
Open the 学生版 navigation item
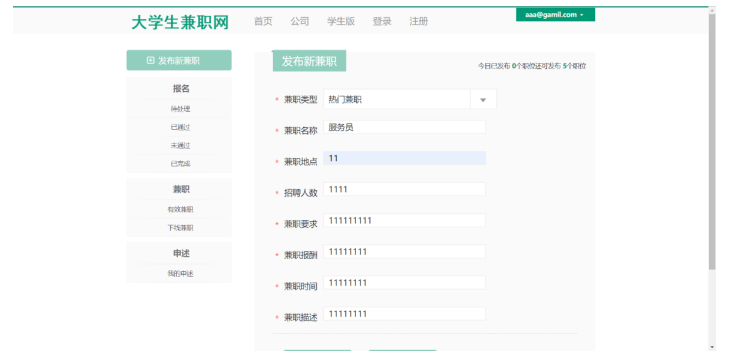(x=341, y=22)
